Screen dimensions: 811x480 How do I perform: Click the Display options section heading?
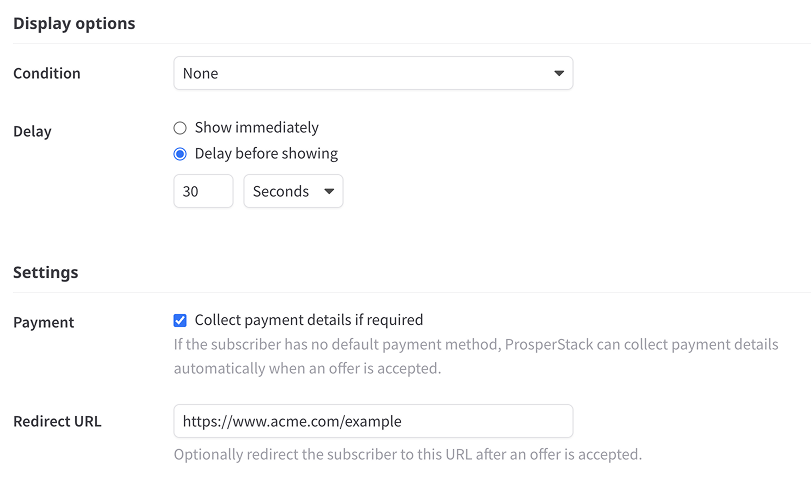74,24
